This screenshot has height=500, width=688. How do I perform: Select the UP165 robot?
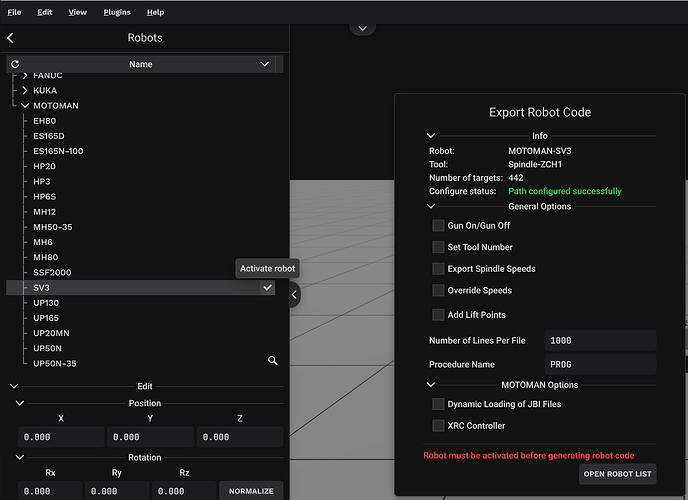click(x=46, y=318)
